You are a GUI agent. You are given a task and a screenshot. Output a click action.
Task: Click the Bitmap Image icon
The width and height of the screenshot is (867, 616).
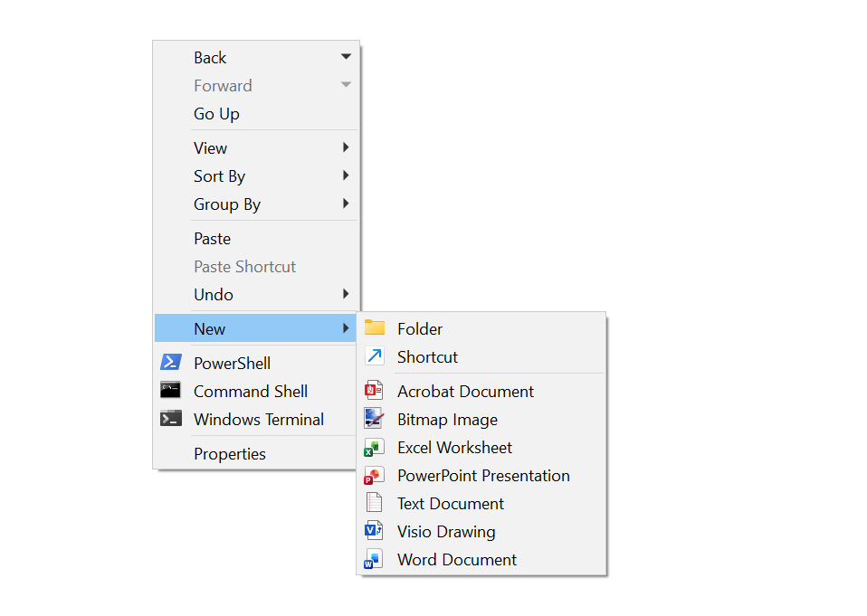(374, 419)
